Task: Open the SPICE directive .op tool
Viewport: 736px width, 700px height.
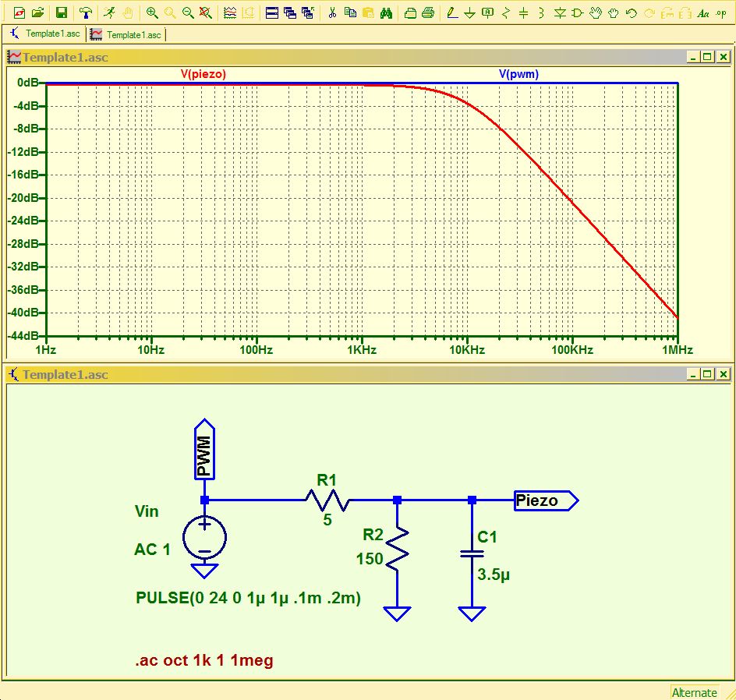Action: pyautogui.click(x=721, y=12)
